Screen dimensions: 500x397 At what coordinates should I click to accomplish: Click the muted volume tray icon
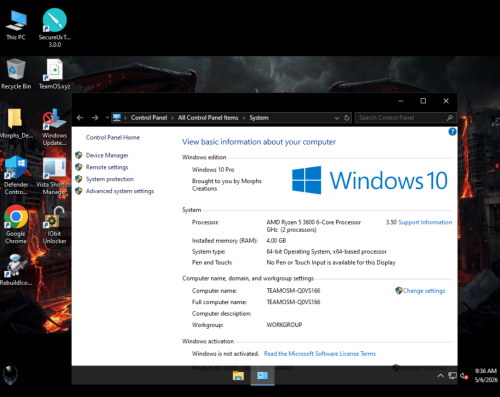(464, 376)
